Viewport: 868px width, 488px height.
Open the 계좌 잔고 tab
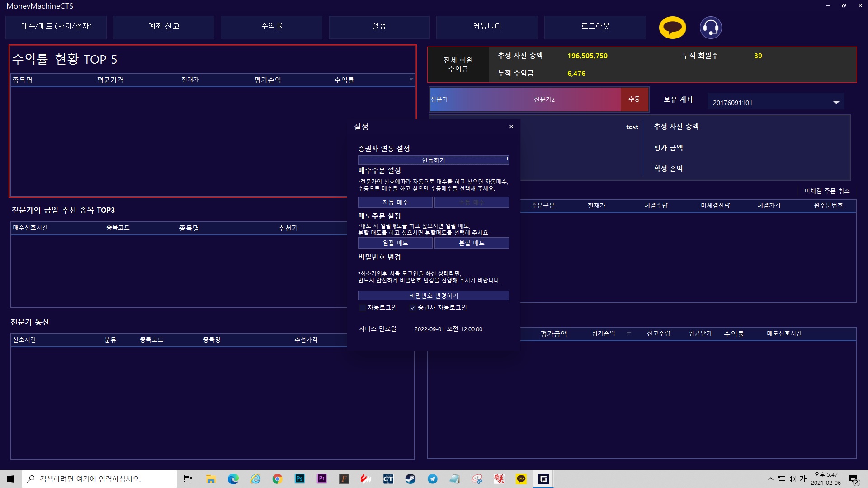164,27
